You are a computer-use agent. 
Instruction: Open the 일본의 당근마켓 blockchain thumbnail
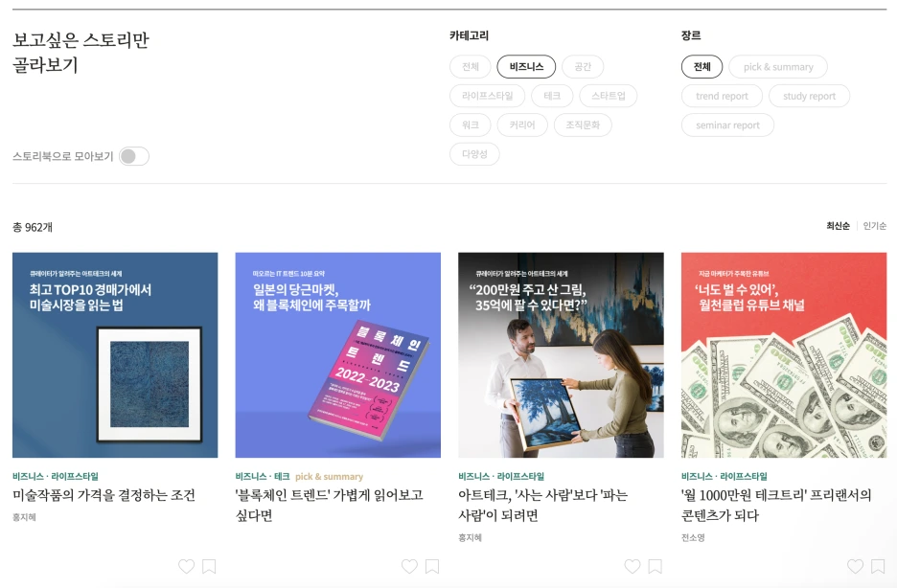pos(338,355)
